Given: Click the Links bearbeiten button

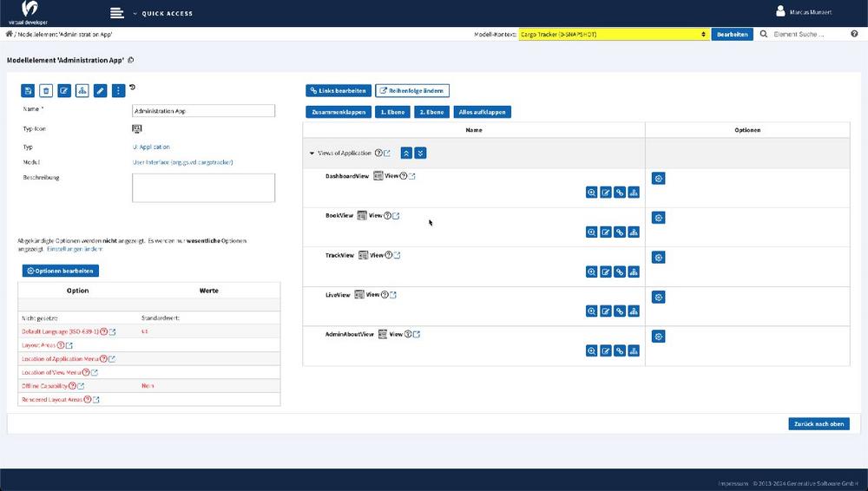Looking at the screenshot, I should (x=339, y=90).
